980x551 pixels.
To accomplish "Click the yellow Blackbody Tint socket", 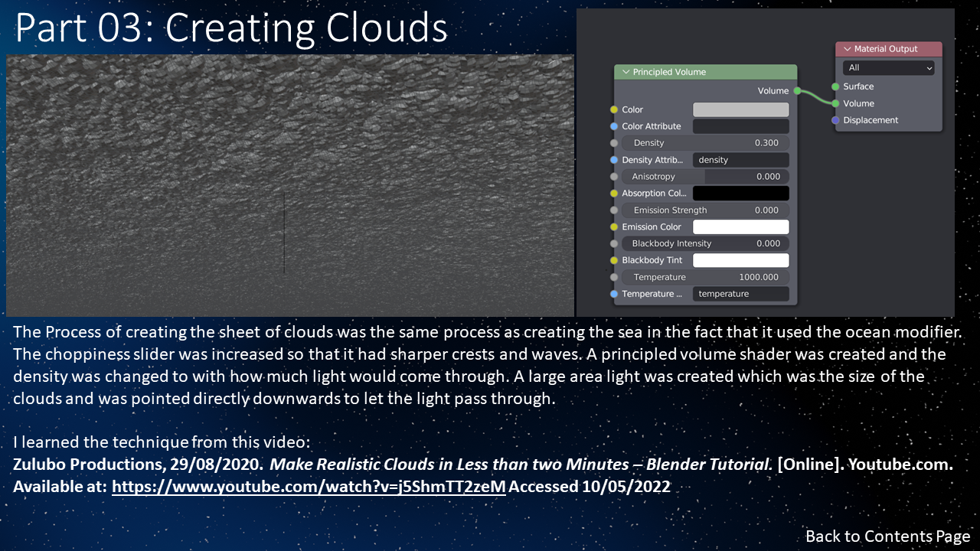I will point(614,260).
